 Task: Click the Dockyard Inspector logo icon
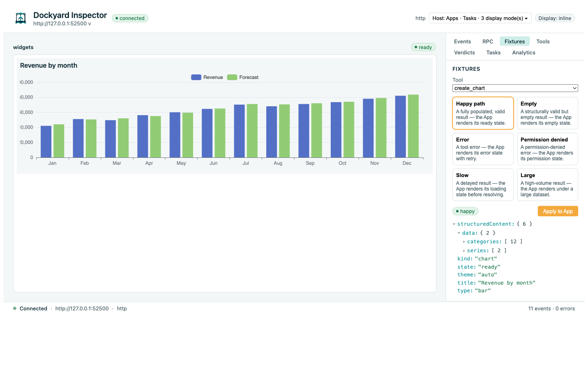(x=21, y=18)
